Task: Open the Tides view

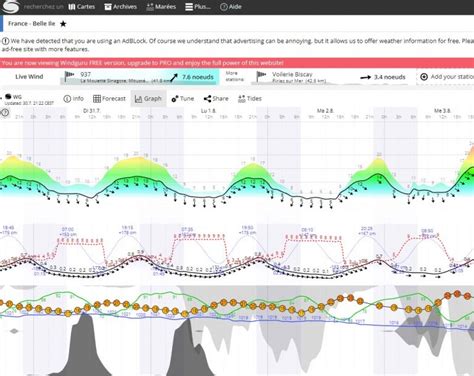Action: coord(250,99)
